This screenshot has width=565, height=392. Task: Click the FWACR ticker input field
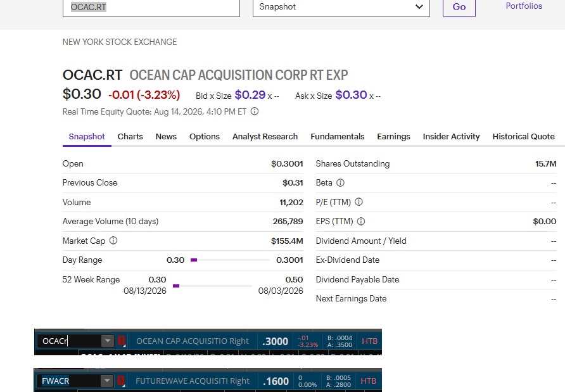70,381
